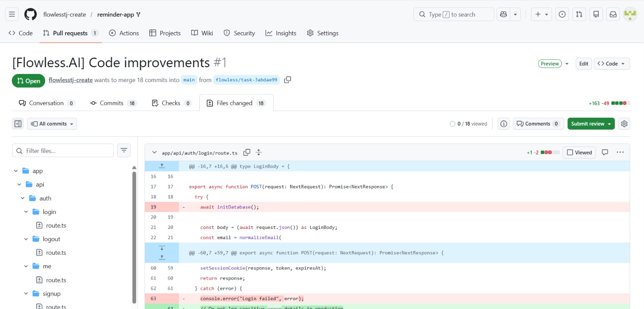Image resolution: width=644 pixels, height=309 pixels.
Task: Go to GitHub homepage via Octocat logo
Action: click(x=31, y=14)
